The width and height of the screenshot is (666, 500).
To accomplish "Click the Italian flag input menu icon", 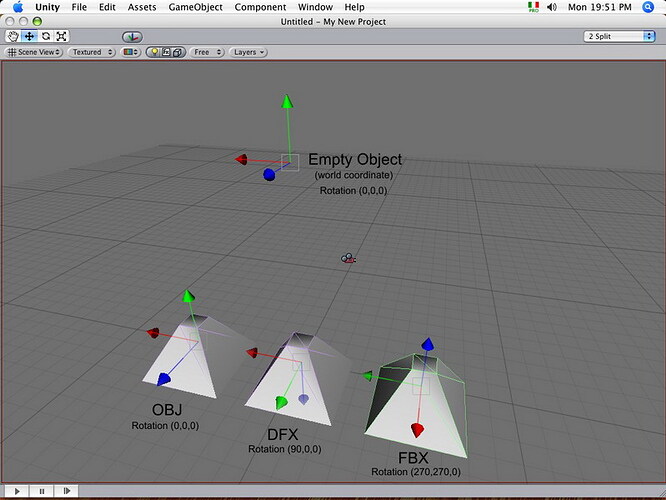I will 533,7.
